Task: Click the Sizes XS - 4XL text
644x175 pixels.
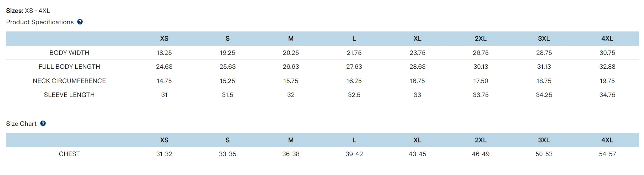Action: pos(28,11)
